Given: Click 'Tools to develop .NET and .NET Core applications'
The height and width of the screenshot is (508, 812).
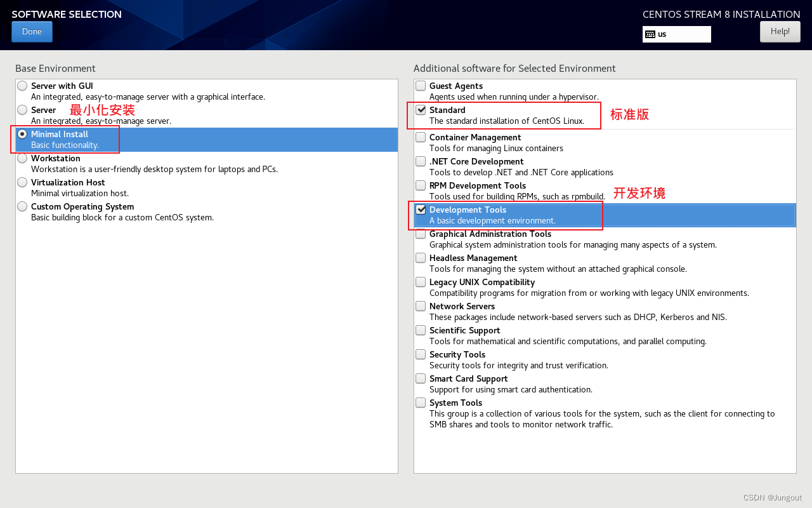Looking at the screenshot, I should [x=521, y=173].
